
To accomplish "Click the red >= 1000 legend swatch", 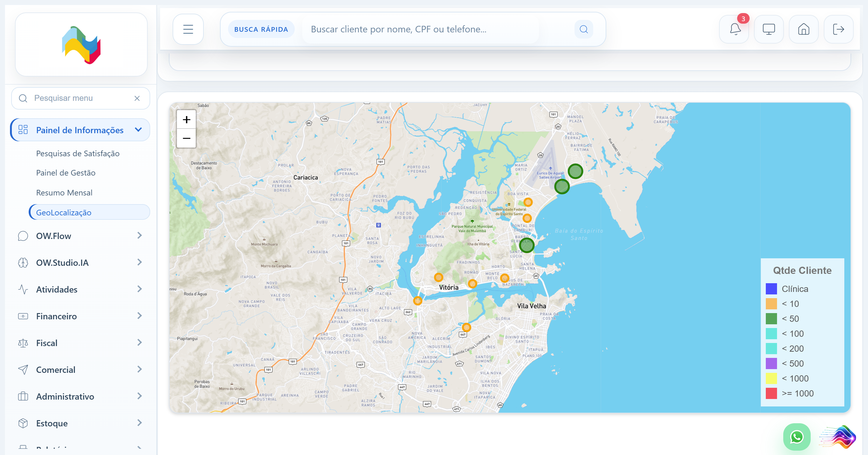I will (x=771, y=393).
